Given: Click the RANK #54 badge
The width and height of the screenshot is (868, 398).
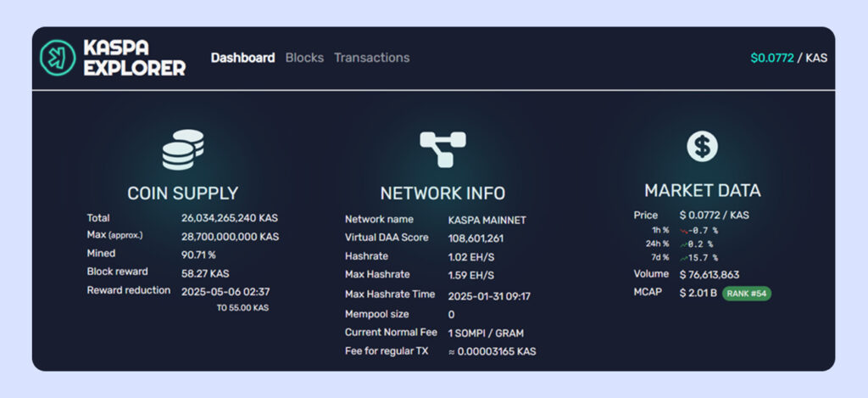Looking at the screenshot, I should click(x=746, y=294).
